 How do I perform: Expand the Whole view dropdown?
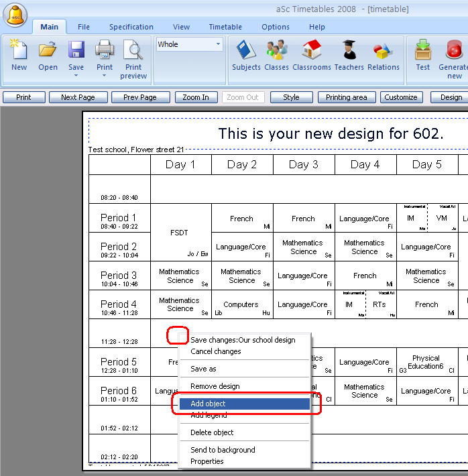point(218,44)
